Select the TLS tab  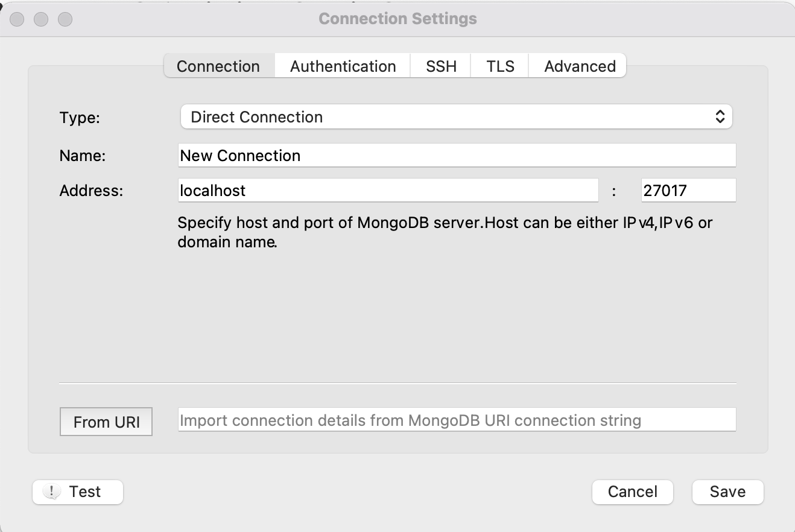(x=500, y=66)
